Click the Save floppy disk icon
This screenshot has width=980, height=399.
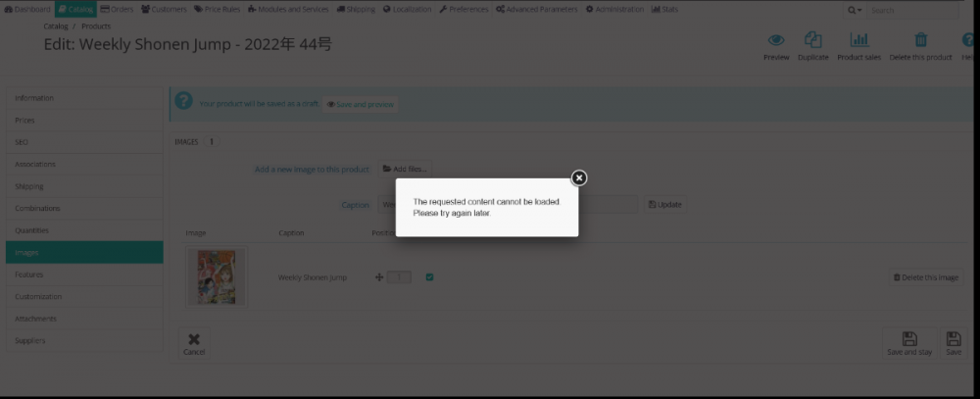954,338
